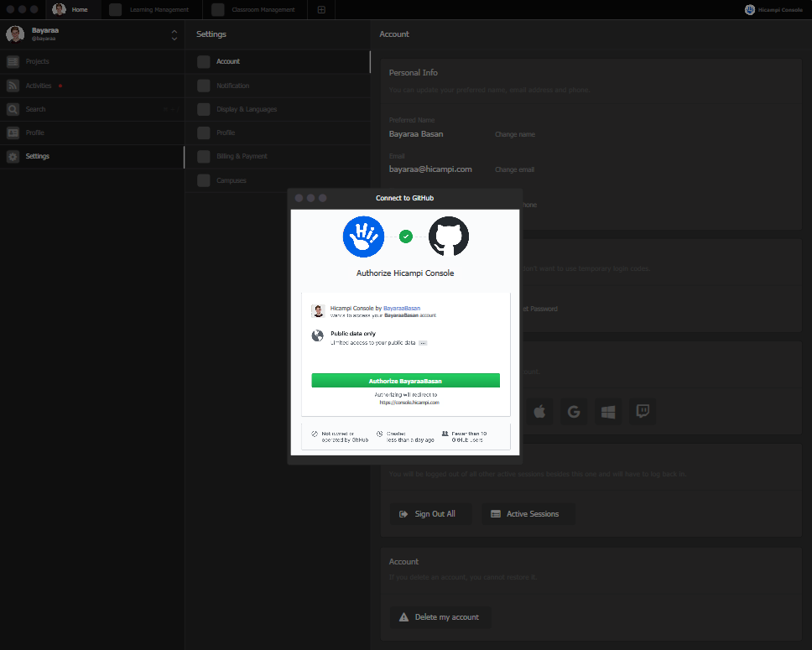Click the Change email link
The image size is (812, 650).
tap(514, 169)
